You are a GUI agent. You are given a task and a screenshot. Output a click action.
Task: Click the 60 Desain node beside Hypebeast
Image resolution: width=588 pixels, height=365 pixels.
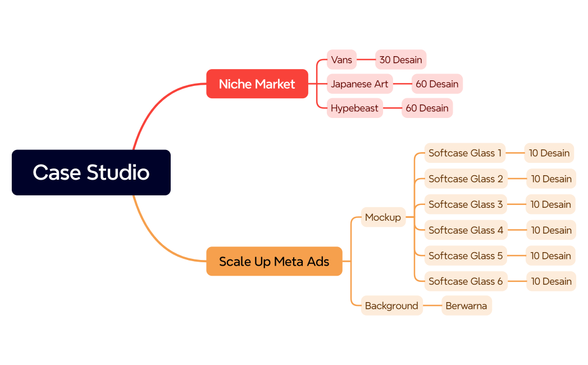pyautogui.click(x=427, y=108)
